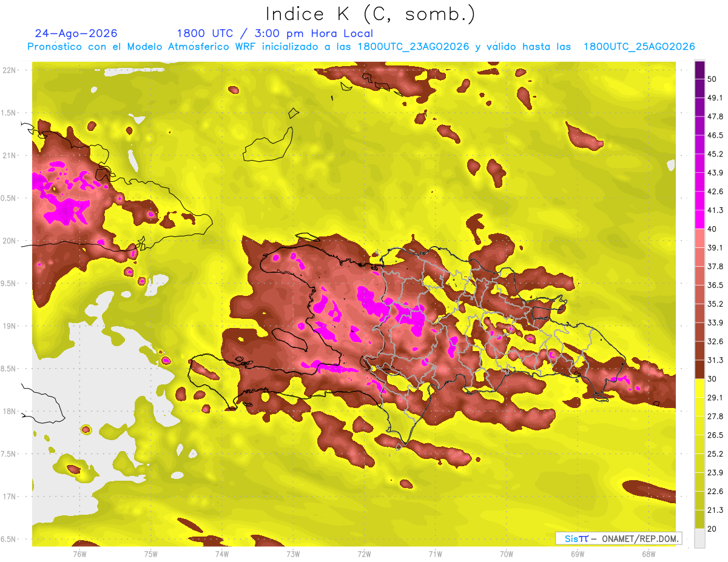
Task: Click the colorbar value '37.8'
Action: [x=715, y=266]
